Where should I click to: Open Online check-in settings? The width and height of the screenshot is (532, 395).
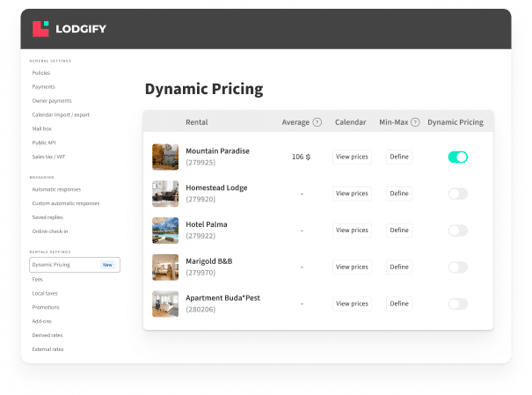click(50, 231)
